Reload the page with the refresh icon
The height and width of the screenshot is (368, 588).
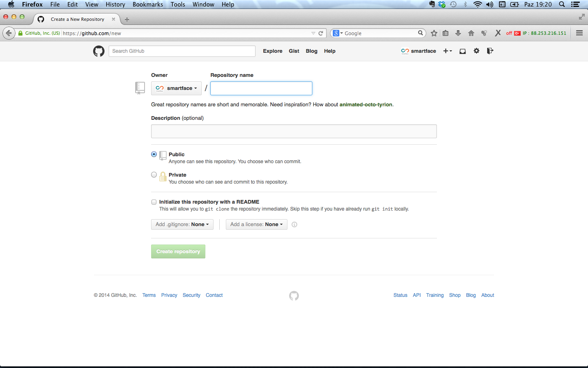coord(321,33)
